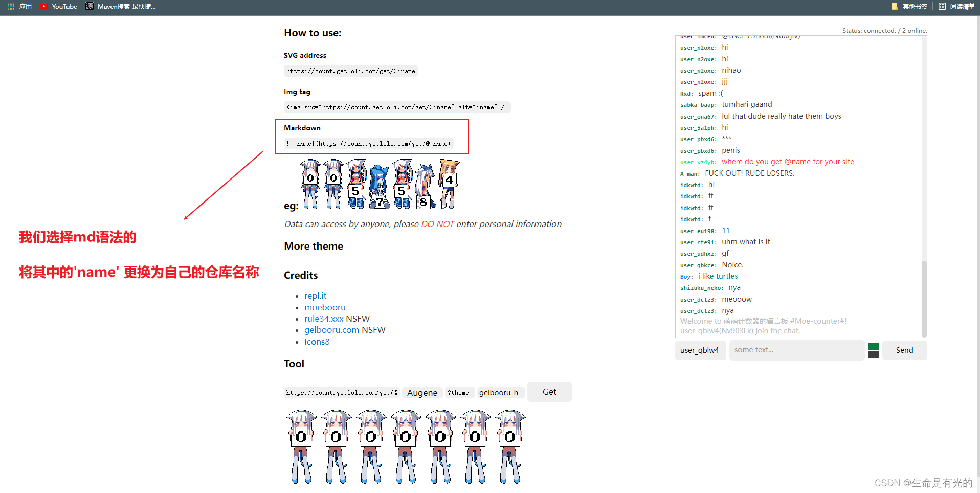This screenshot has height=493, width=980.
Task: Click the Augene name input field
Action: pyautogui.click(x=422, y=393)
